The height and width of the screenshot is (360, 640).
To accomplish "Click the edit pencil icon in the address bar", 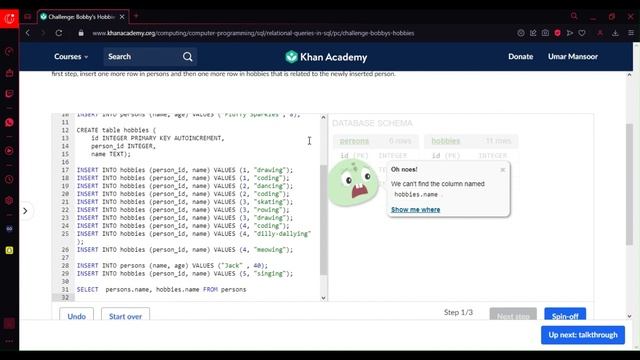I will point(533,33).
